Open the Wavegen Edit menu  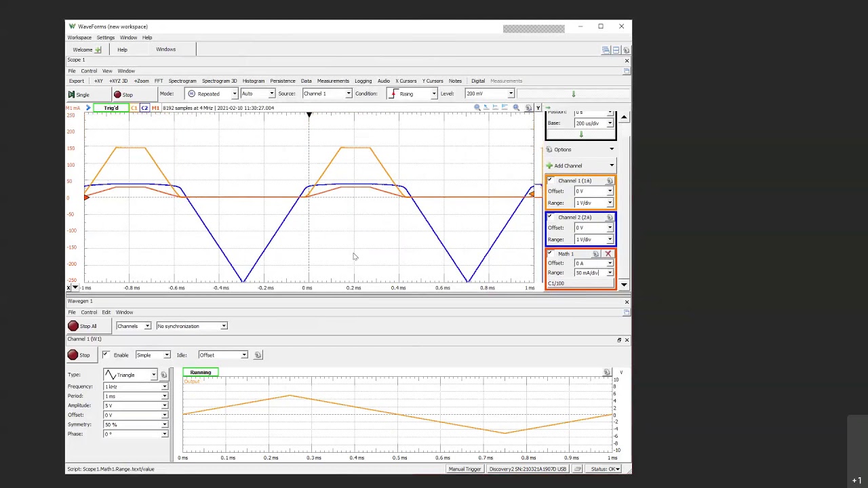[106, 312]
